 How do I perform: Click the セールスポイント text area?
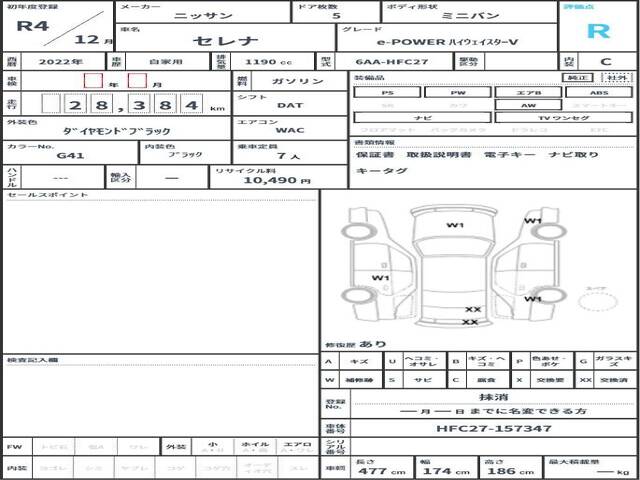tap(160, 270)
